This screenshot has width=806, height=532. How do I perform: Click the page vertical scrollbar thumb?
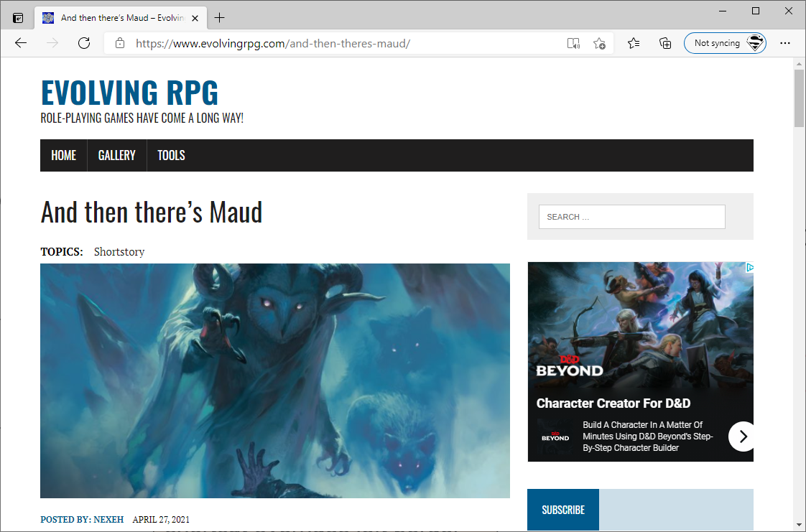coord(799,98)
